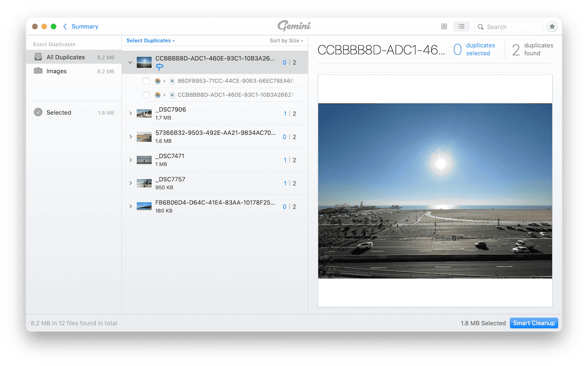Expand the _DSC7471 group

[x=131, y=160]
